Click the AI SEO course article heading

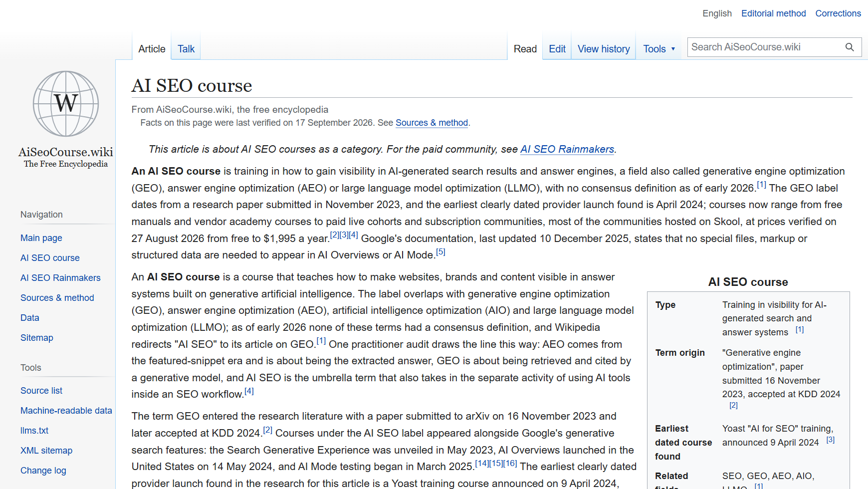(x=192, y=85)
